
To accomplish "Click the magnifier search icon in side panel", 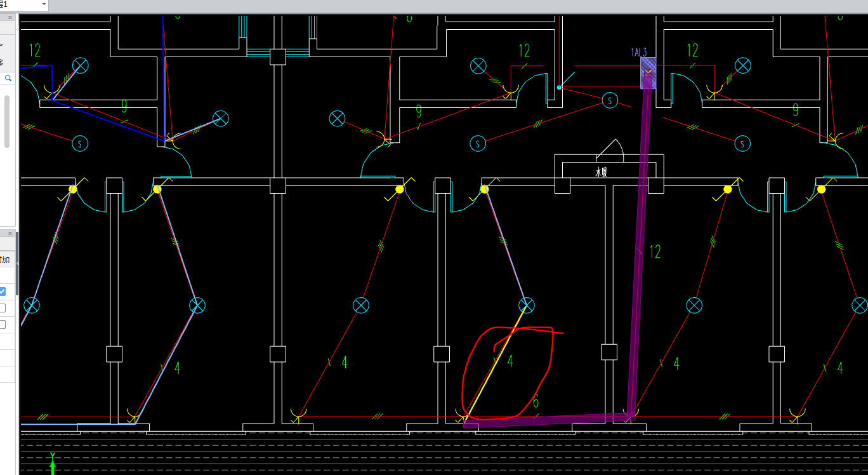I will pos(9,78).
